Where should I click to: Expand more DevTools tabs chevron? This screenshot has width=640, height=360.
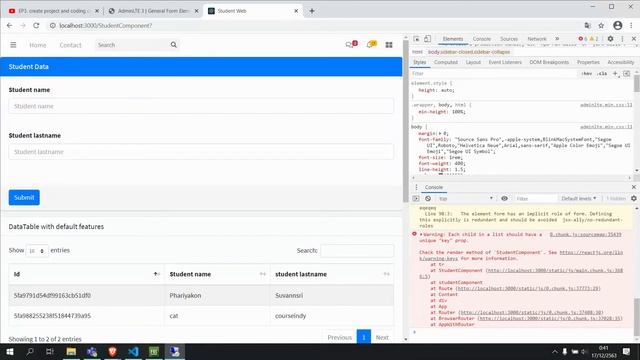[557, 39]
